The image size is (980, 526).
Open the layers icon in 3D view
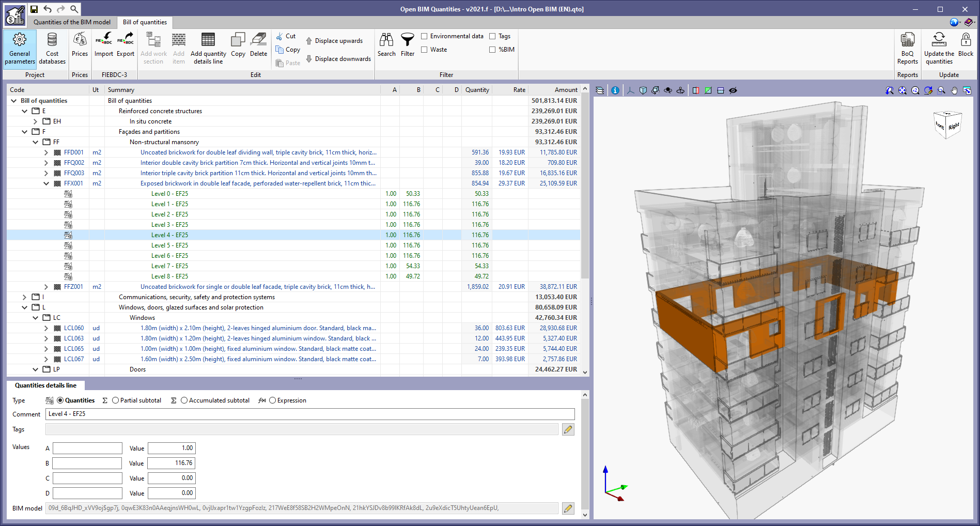(600, 90)
